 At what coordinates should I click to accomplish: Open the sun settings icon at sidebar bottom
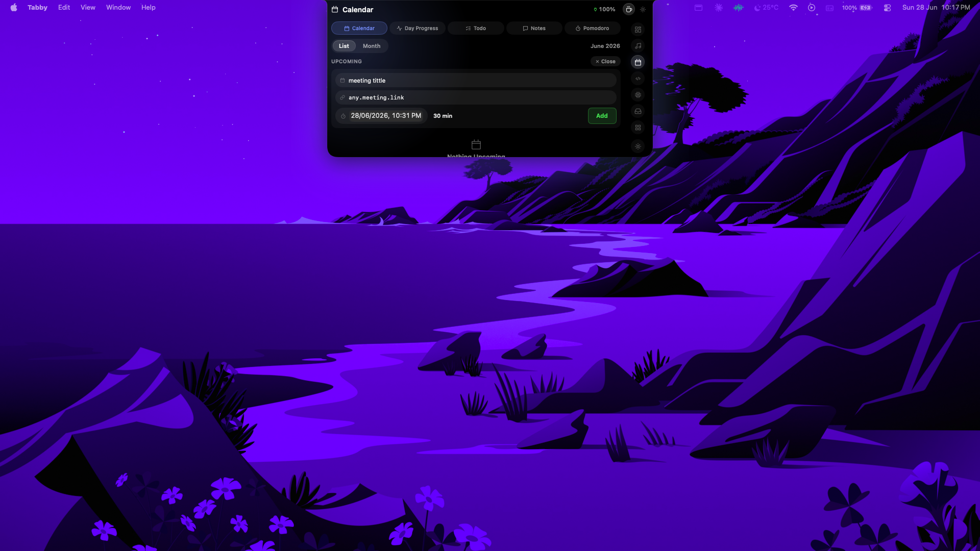(638, 146)
